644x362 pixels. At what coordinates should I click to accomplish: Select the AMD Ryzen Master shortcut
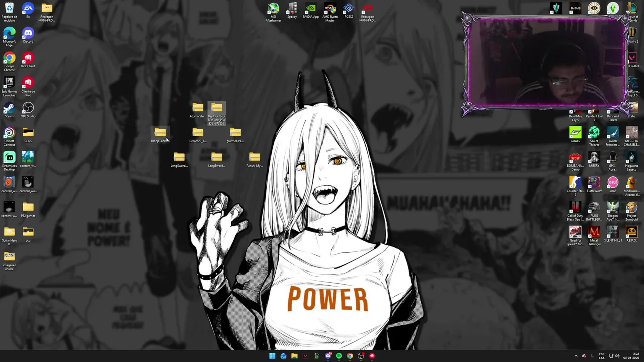330,12
